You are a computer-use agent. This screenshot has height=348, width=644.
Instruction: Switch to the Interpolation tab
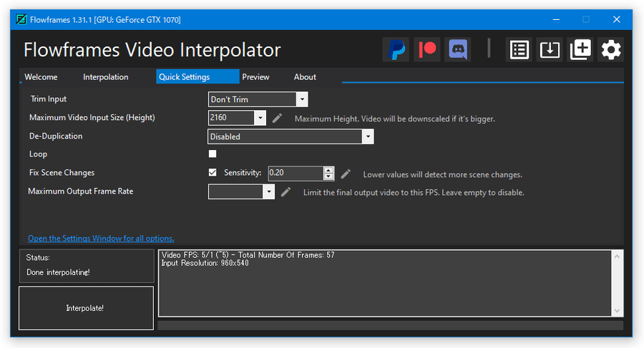[106, 76]
